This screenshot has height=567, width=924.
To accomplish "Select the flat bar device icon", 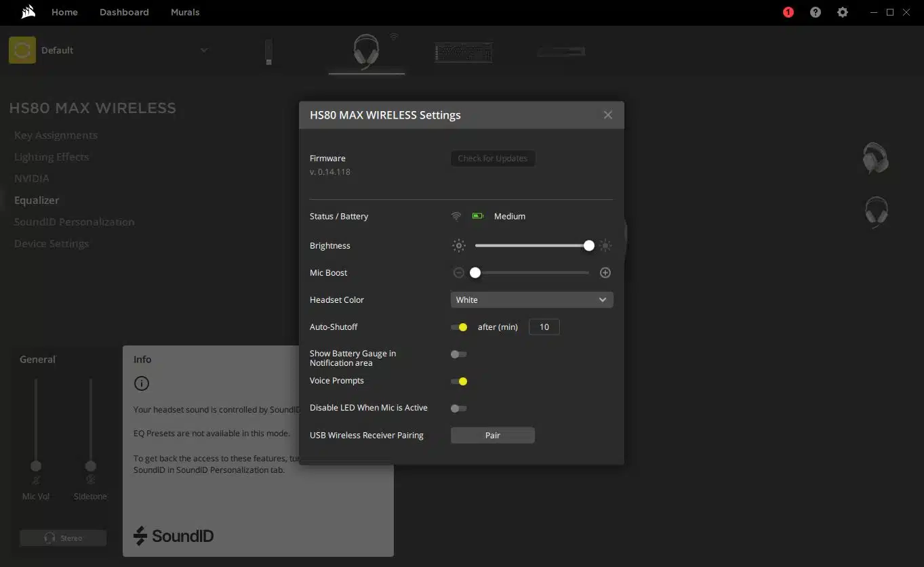I will (561, 51).
